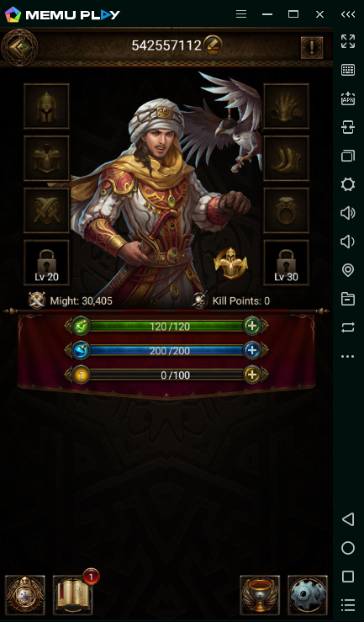
Task: Add stamina with green plus button
Action: click(252, 326)
